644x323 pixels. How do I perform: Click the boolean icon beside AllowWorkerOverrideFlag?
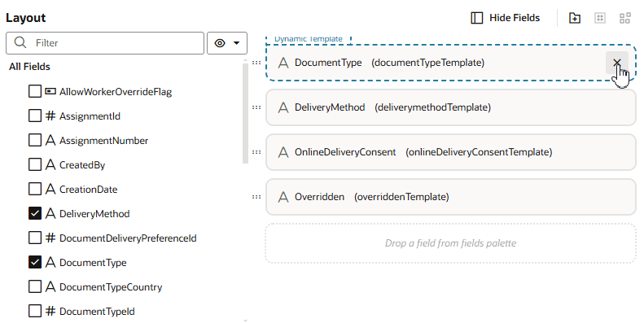click(x=50, y=91)
